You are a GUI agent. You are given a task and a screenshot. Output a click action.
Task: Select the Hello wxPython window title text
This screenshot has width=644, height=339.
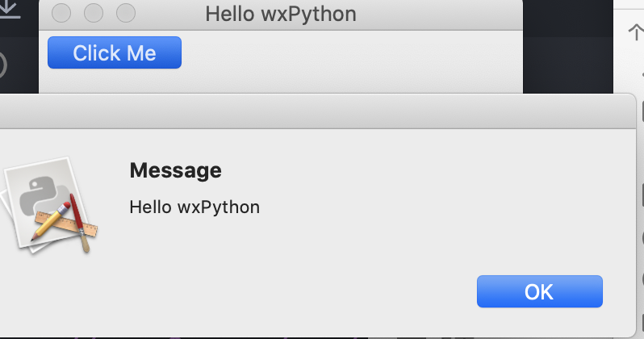pos(281,14)
